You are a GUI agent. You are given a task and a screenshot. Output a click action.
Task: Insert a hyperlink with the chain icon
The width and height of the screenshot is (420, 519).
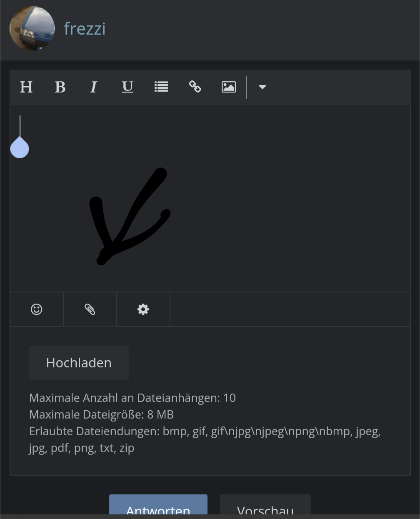pos(195,87)
